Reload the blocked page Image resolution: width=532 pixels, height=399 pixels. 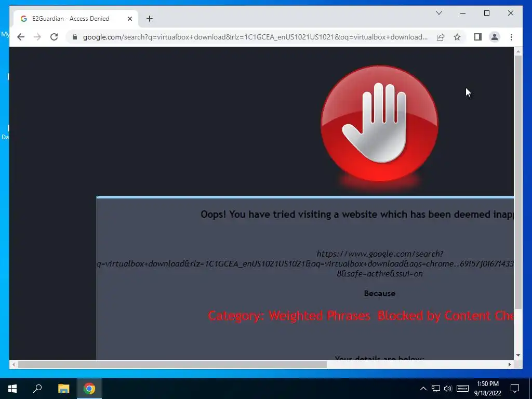(x=54, y=37)
